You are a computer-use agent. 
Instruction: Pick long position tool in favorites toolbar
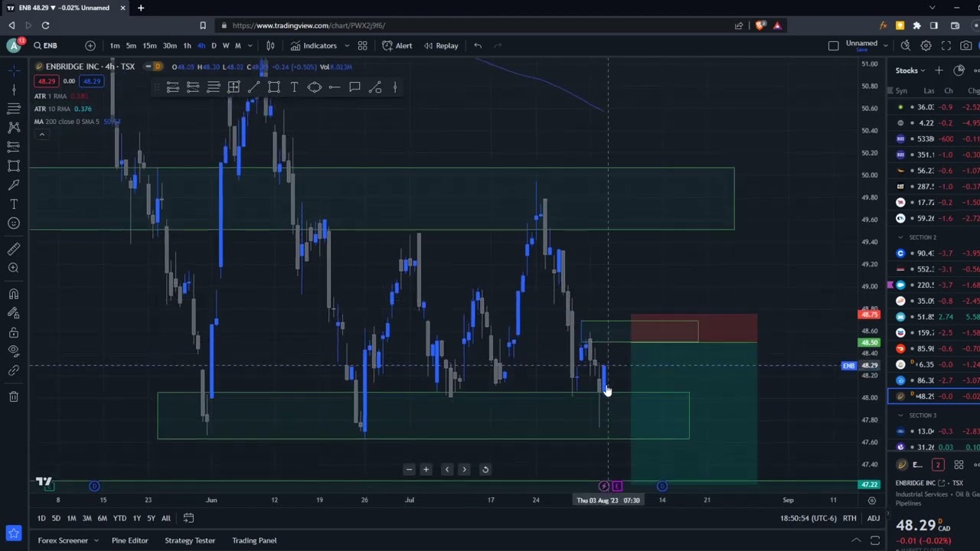(173, 87)
